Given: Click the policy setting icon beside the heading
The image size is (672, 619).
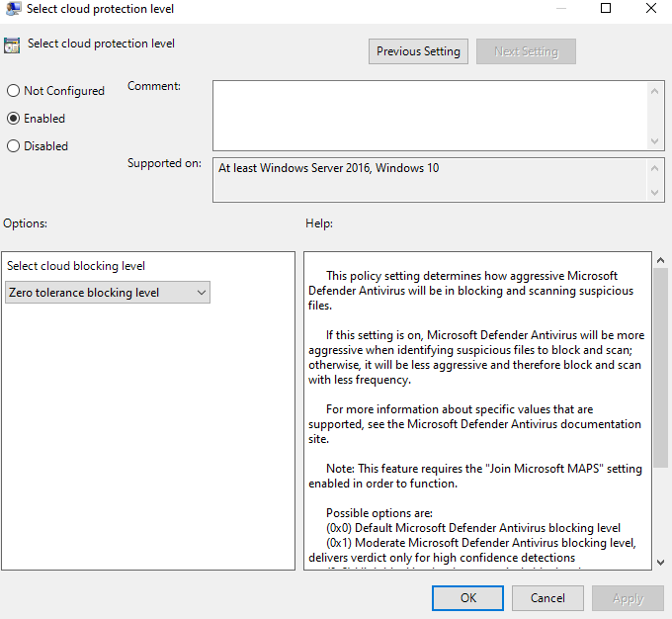Looking at the screenshot, I should (12, 45).
